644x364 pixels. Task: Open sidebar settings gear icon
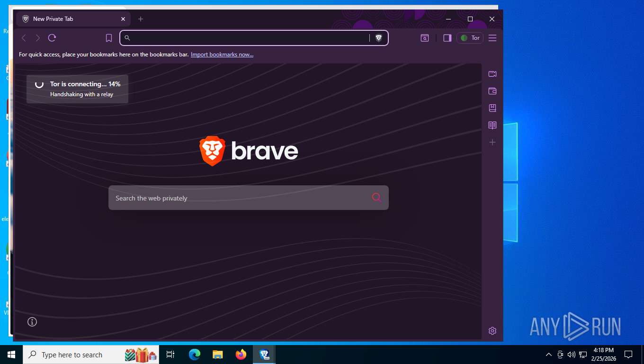tap(492, 331)
